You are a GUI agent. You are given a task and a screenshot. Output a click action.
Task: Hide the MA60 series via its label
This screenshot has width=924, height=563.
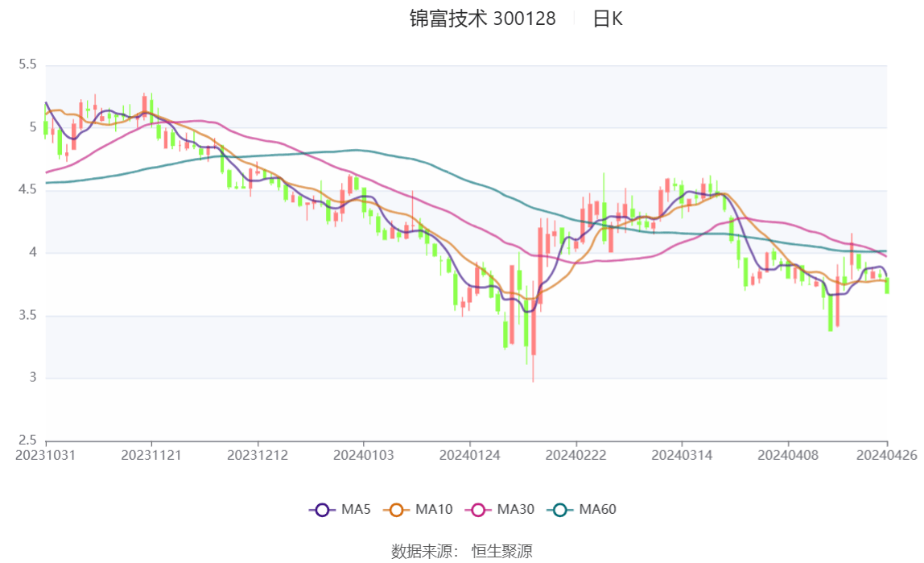pos(597,509)
